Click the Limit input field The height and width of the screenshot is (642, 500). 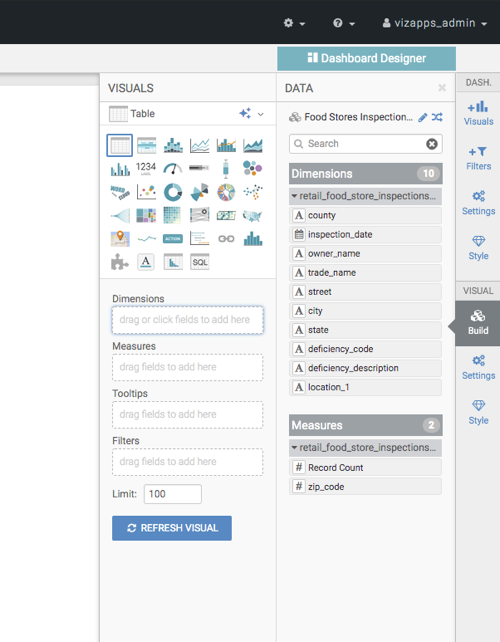173,494
